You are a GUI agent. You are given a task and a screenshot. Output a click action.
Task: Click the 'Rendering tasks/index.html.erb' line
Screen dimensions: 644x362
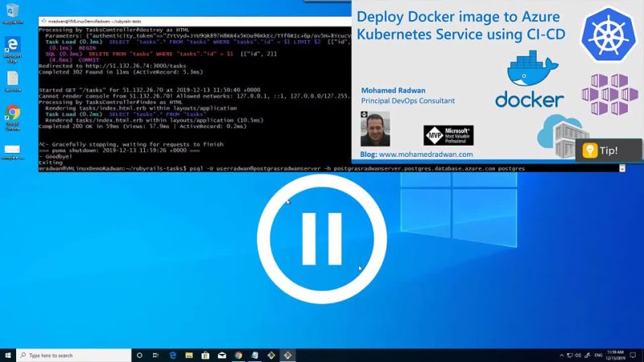pos(141,109)
